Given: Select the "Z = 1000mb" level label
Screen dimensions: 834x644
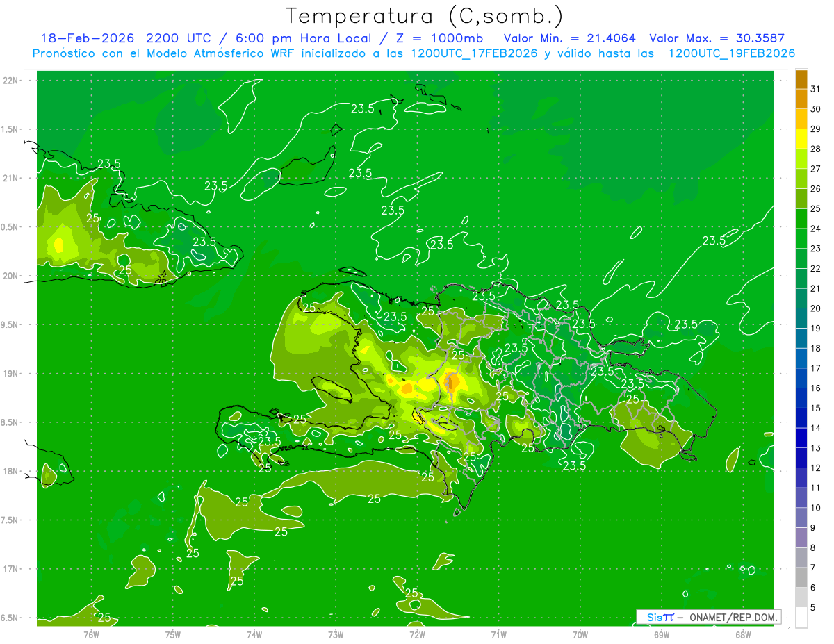Looking at the screenshot, I should point(439,38).
